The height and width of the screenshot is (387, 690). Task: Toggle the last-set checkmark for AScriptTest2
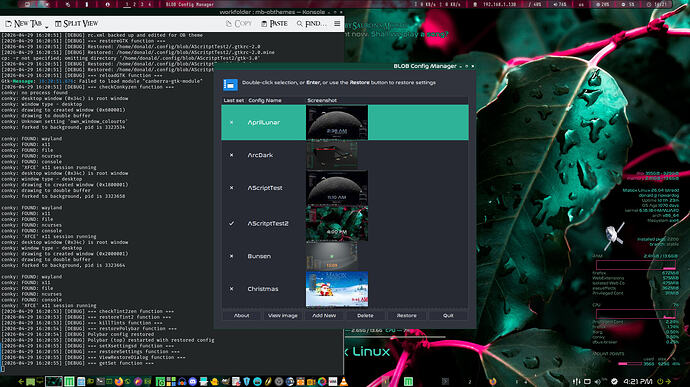231,223
